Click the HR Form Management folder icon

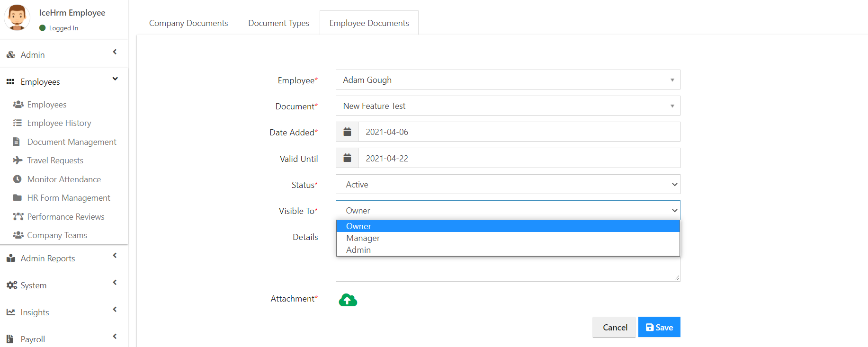18,197
